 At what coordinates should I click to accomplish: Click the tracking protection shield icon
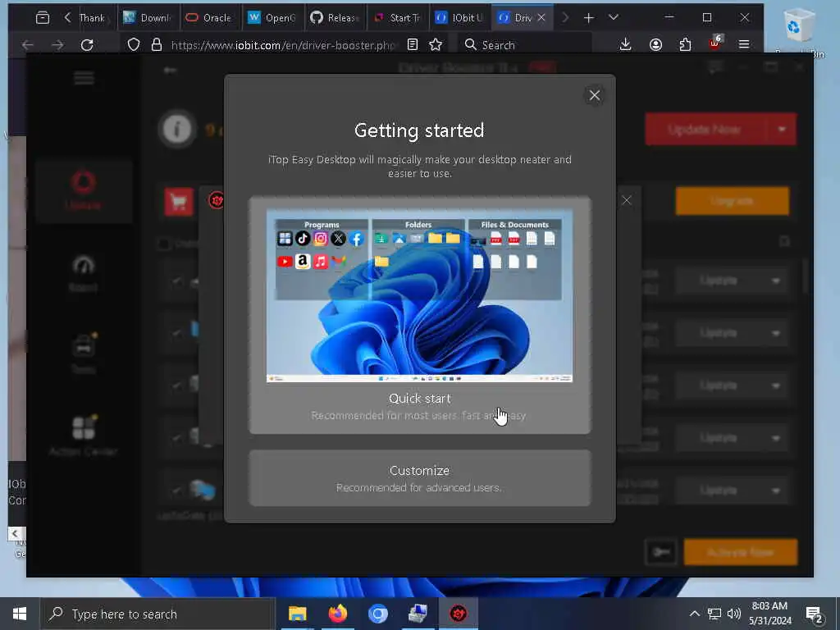pyautogui.click(x=134, y=44)
